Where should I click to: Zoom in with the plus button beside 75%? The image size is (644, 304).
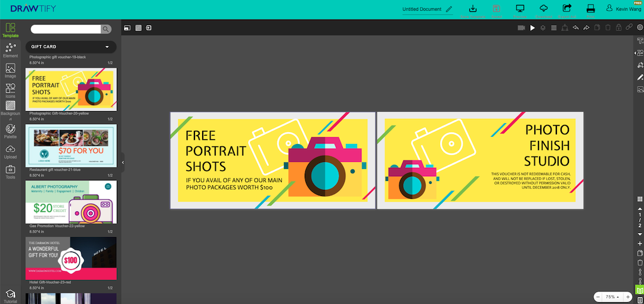627,297
